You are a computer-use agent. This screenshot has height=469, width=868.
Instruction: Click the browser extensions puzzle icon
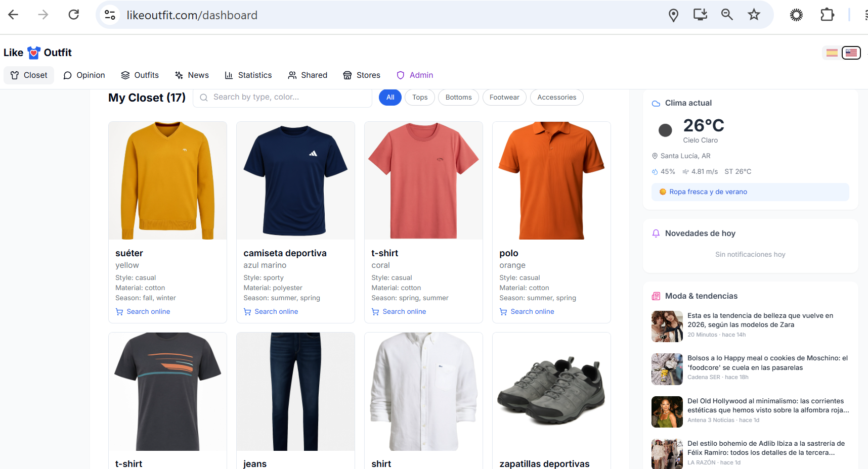pos(828,14)
